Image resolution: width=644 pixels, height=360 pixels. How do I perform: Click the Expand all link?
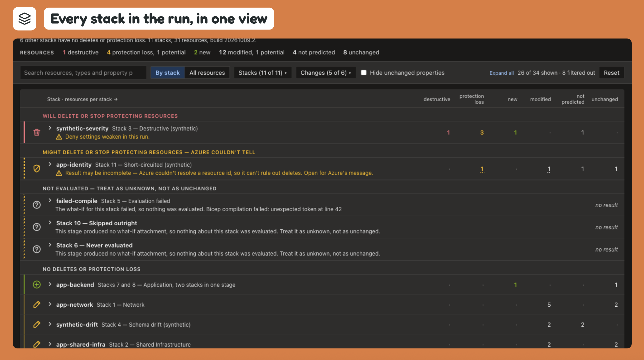click(x=502, y=73)
